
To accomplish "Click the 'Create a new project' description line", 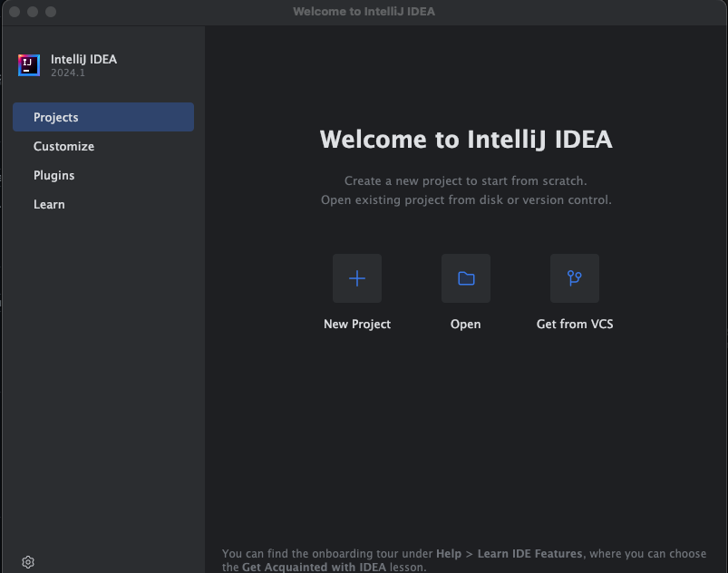I will click(466, 180).
